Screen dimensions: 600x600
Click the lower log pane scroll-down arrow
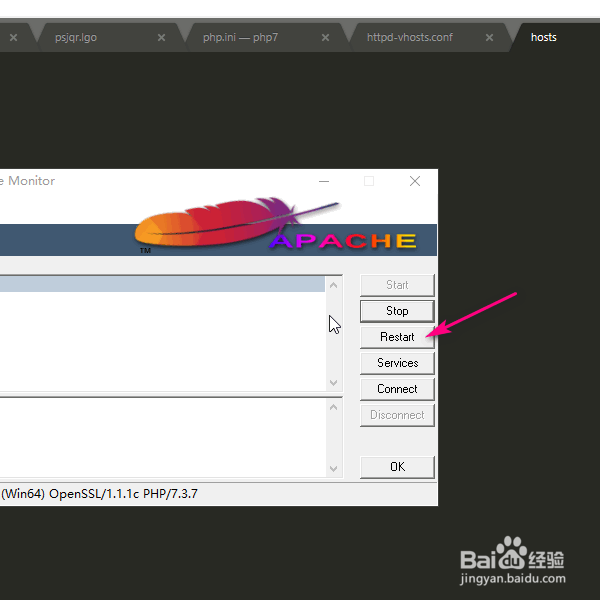tap(333, 469)
